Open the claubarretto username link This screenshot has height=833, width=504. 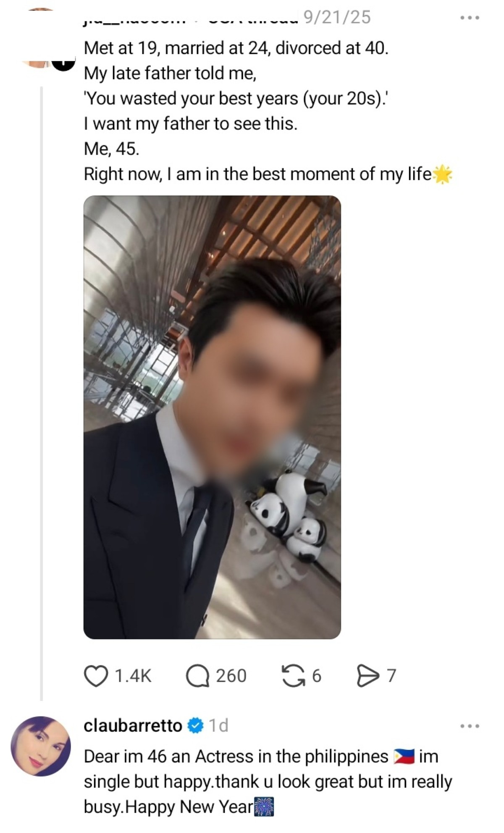click(x=133, y=725)
